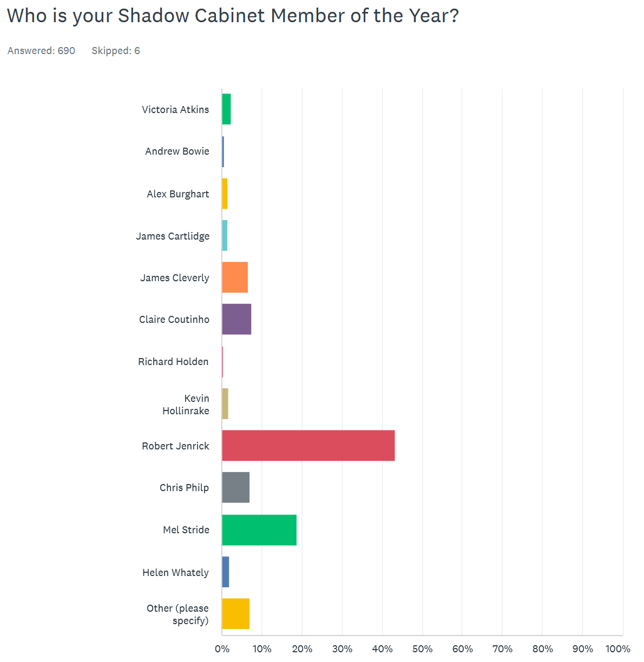This screenshot has width=644, height=662.
Task: Click the 50% axis tick label
Action: [422, 649]
